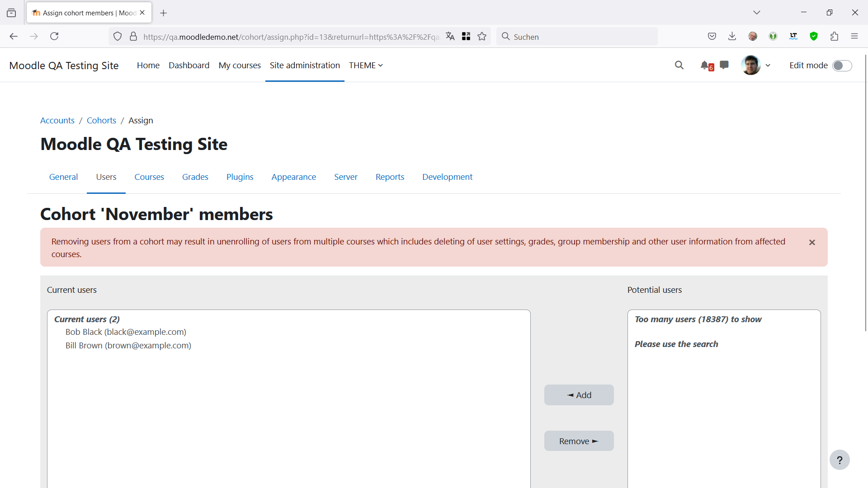868x488 pixels.
Task: Open the notifications bell
Action: (x=706, y=66)
